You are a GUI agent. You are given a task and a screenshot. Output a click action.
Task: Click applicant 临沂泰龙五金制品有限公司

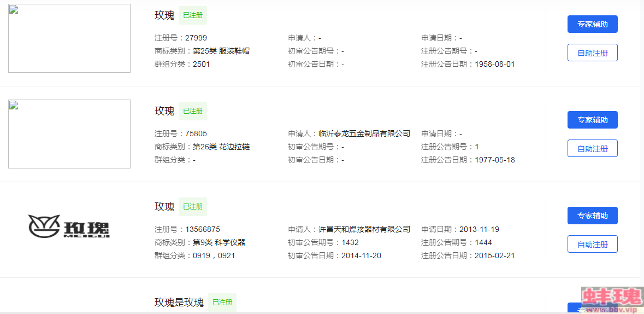[x=364, y=133]
